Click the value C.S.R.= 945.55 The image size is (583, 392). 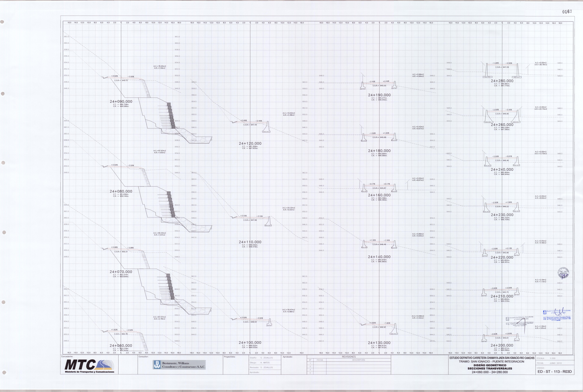pos(379,86)
